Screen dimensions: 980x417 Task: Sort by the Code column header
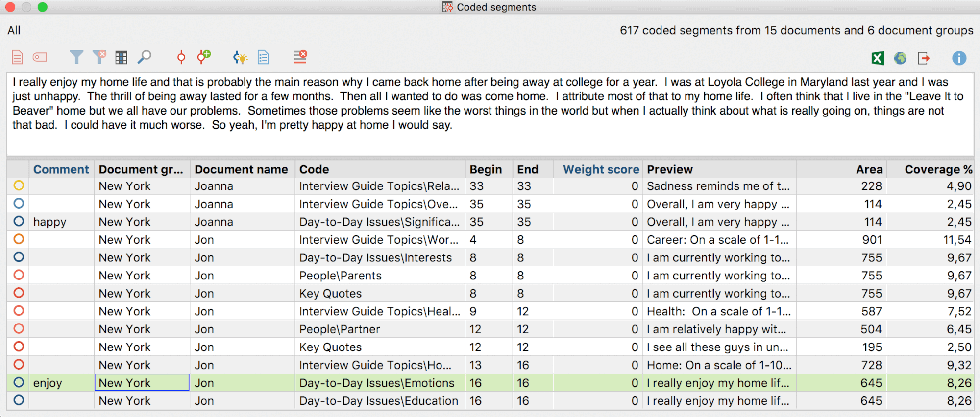tap(380, 169)
